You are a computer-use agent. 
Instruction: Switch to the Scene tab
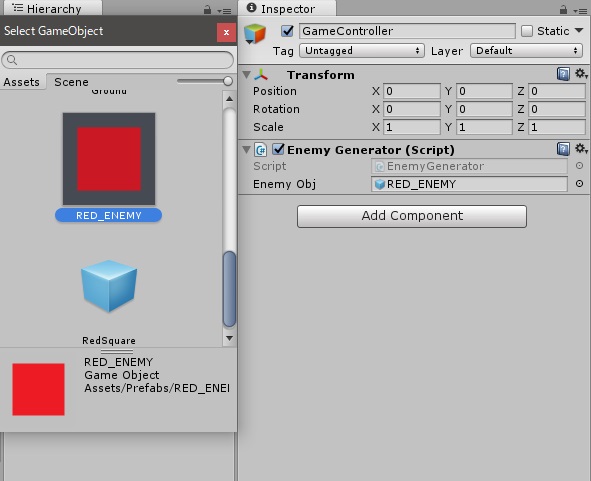[x=71, y=82]
